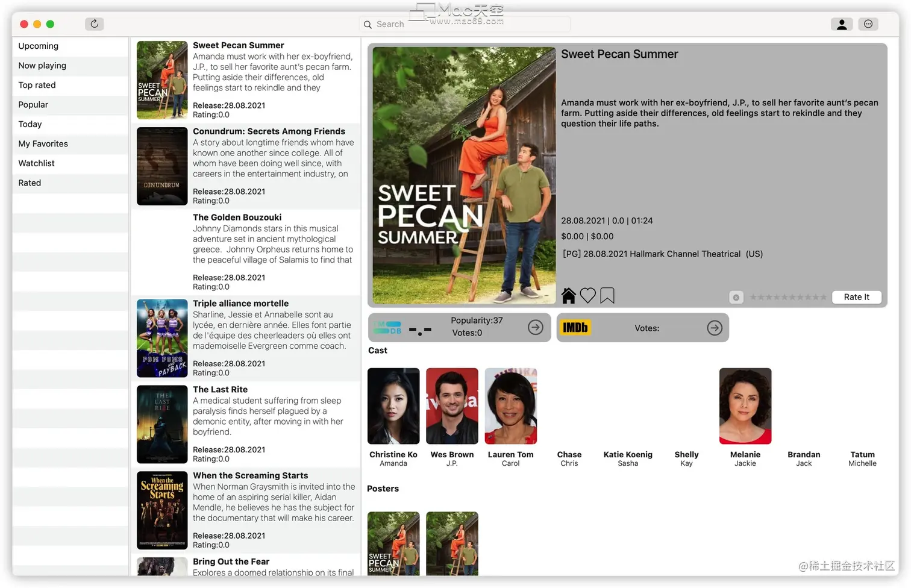Select Conundrum: Secrets Among Friends poster

162,166
